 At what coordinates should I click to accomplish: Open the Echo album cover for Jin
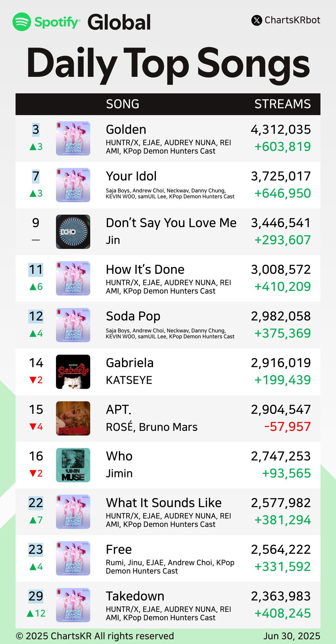73,232
